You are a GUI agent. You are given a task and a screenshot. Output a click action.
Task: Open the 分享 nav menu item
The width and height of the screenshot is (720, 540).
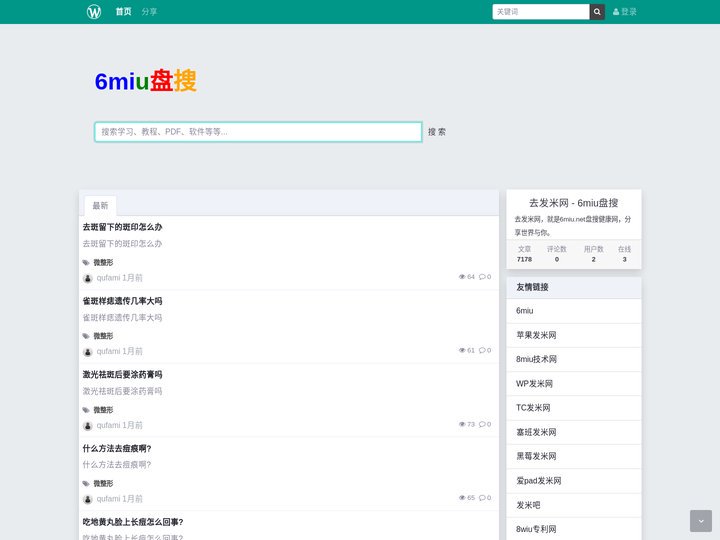pyautogui.click(x=149, y=11)
